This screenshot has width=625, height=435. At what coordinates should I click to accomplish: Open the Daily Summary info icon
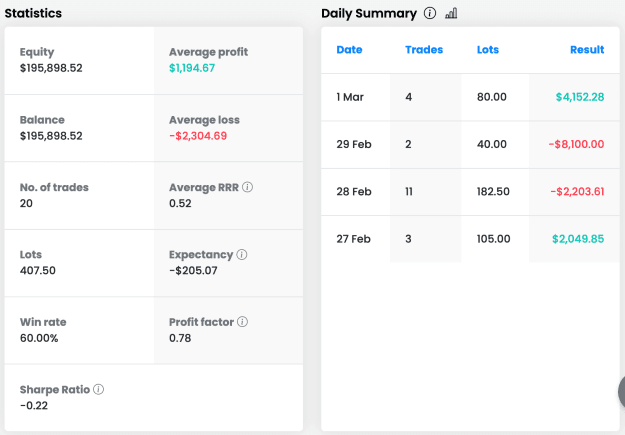pos(430,13)
